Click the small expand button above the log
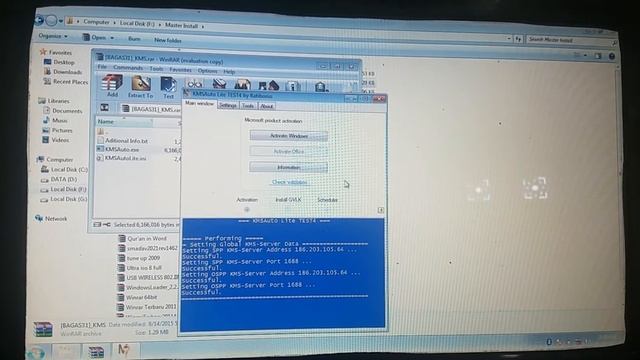The width and height of the screenshot is (640, 360). (x=380, y=210)
